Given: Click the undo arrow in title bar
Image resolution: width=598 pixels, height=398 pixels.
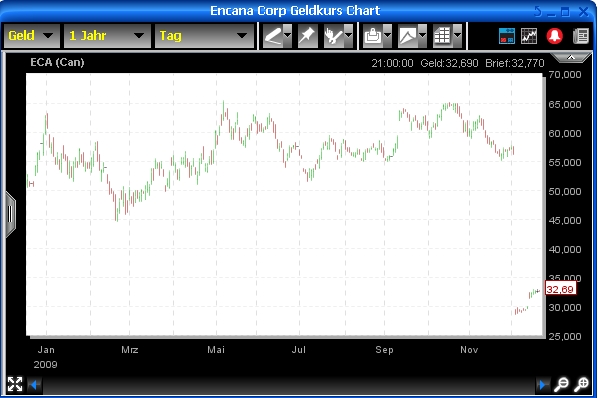Looking at the screenshot, I should [x=538, y=11].
